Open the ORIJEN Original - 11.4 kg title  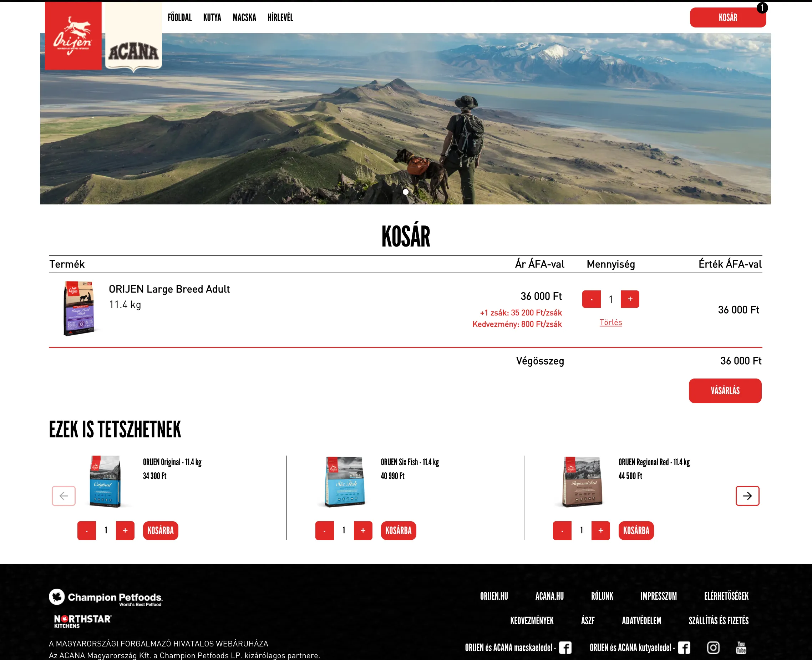[172, 462]
